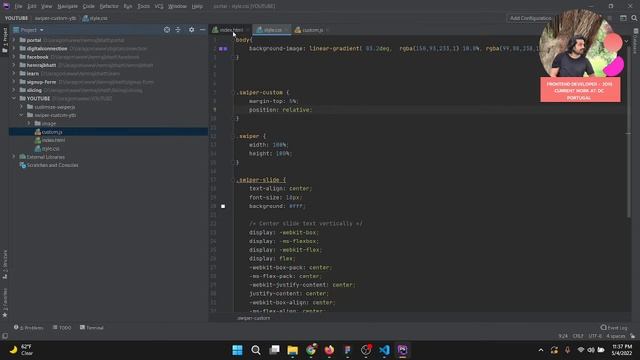This screenshot has height=360, width=640.
Task: Expand the customize-swiperjs folder
Action: [22, 107]
